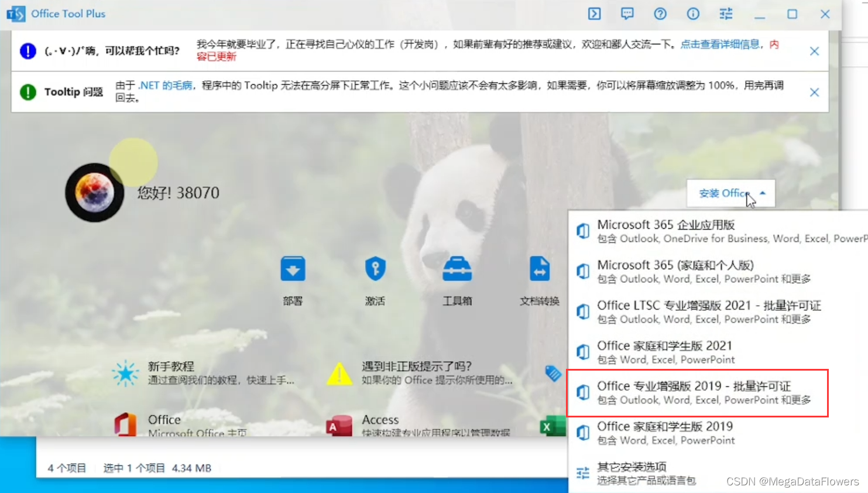Open the 文档转换 document convert icon
Image resolution: width=868 pixels, height=493 pixels.
click(x=540, y=269)
